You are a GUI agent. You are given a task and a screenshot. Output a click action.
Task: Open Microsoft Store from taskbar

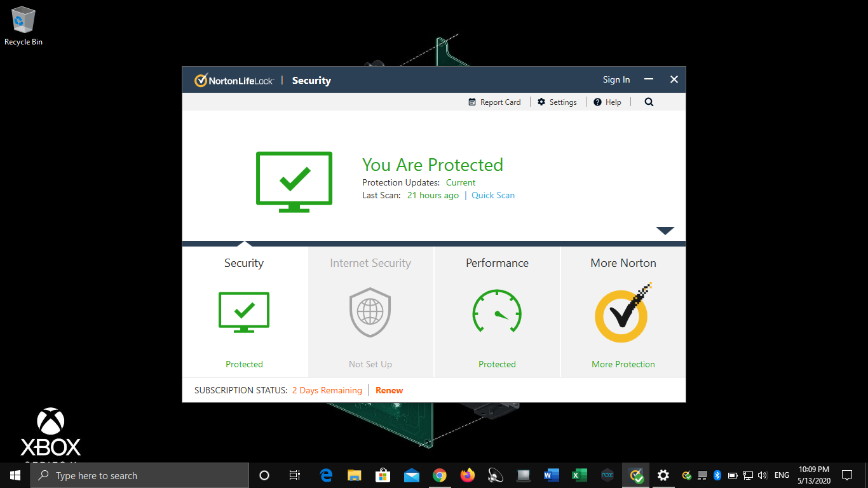(x=383, y=475)
